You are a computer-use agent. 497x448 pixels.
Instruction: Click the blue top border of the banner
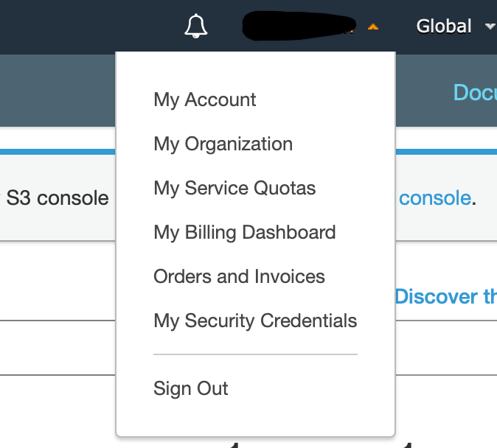[58, 152]
